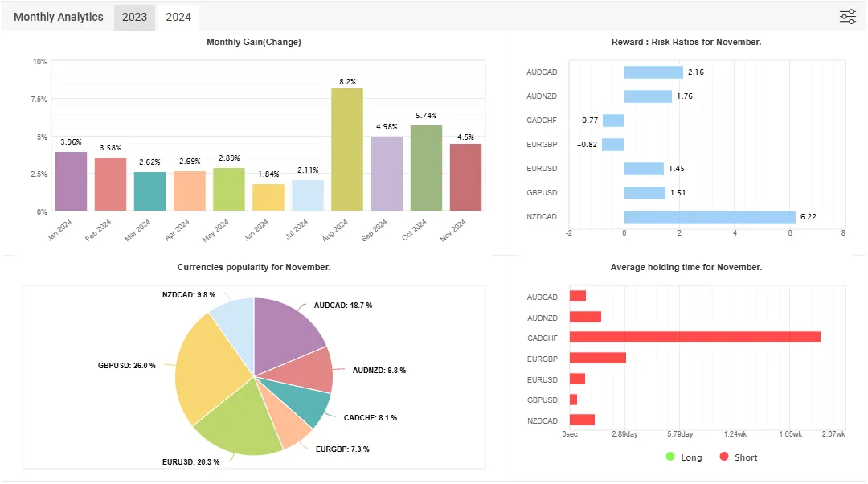Click the NZDCAD 6.22 reward-risk bar
Viewport: 868px width, 484px height.
(x=710, y=216)
